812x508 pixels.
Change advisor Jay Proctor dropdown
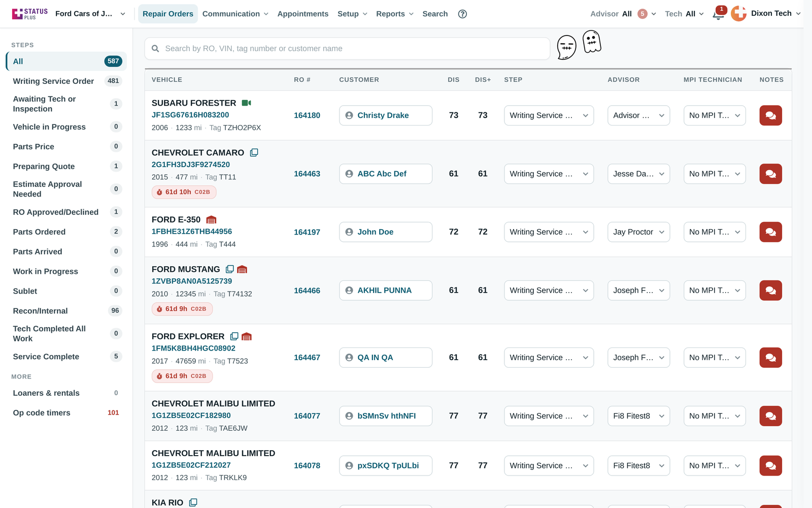638,232
